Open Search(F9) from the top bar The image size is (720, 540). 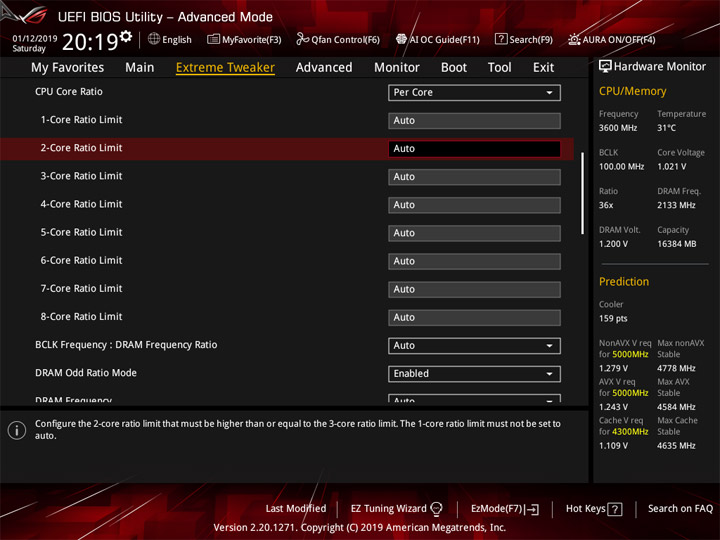click(x=524, y=39)
